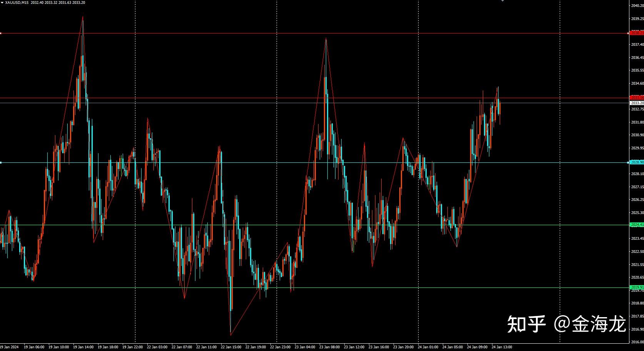Viewport: 644px width, 351px height.
Task: Click the 2039.25 price scale value
Action: [637, 19]
